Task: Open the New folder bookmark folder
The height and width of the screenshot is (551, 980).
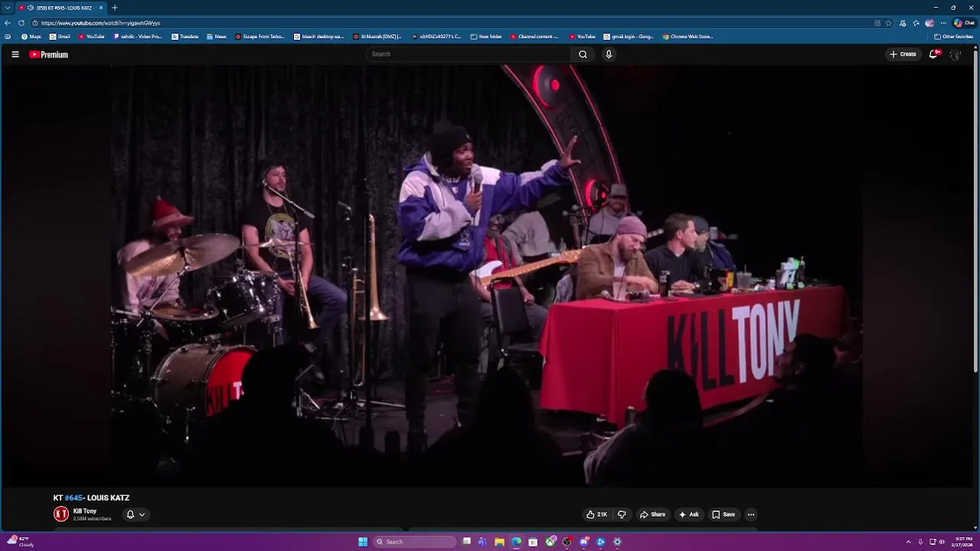Action: [x=486, y=37]
